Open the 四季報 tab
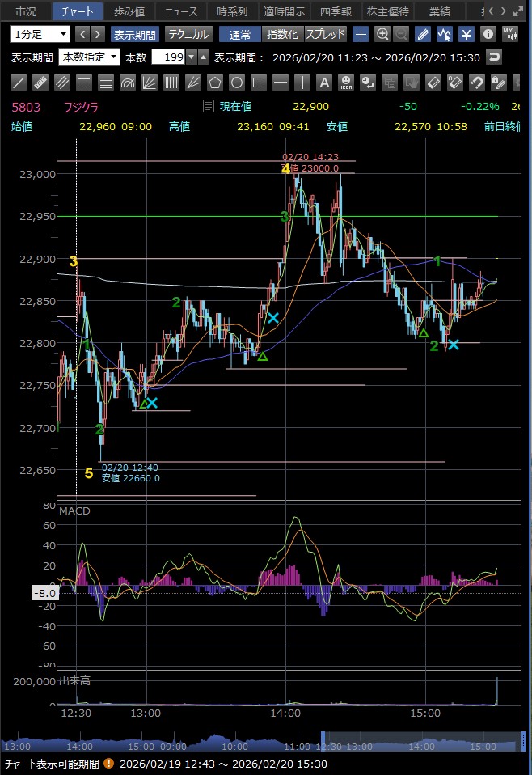Screen dimensions: 532x775 334,11
